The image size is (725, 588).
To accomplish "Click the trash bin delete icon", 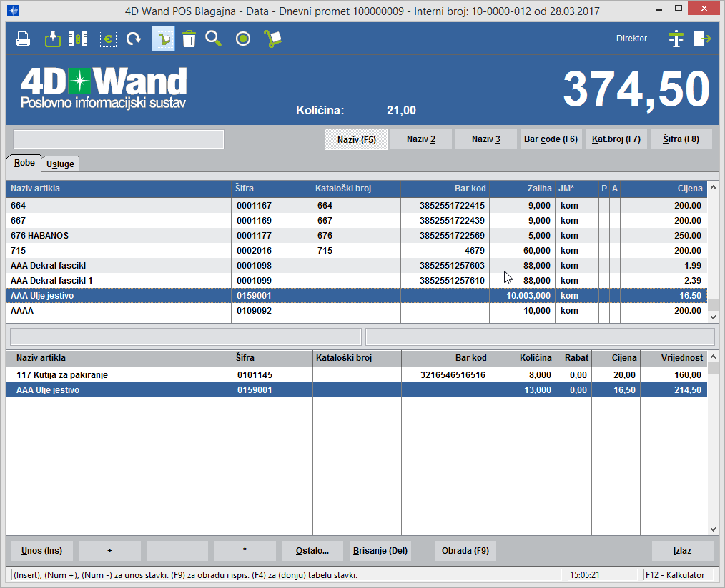I will 189,39.
